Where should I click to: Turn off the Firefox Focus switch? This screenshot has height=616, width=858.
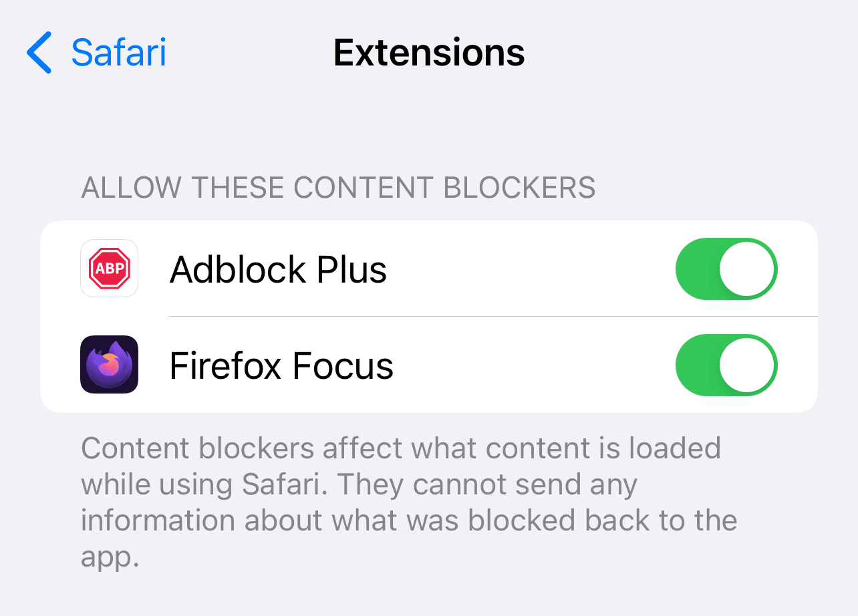coord(727,365)
